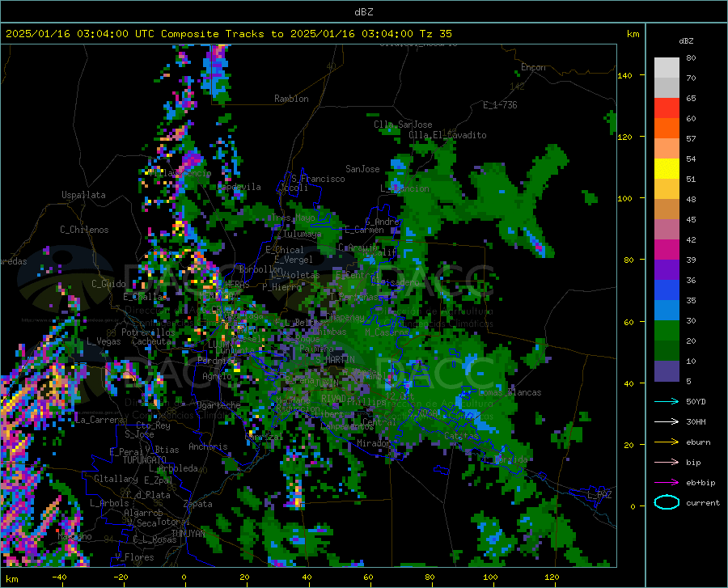Click the 'Ramblon' place label
The height and width of the screenshot is (588, 728).
coord(291,99)
